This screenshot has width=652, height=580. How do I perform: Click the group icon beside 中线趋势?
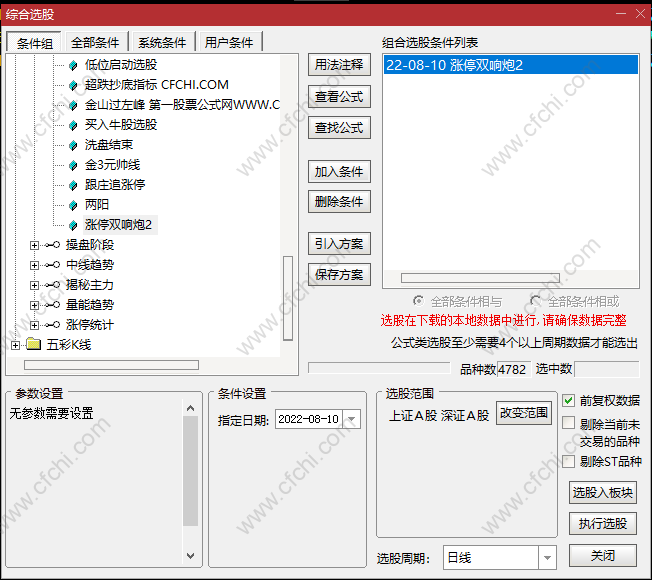coord(52,265)
